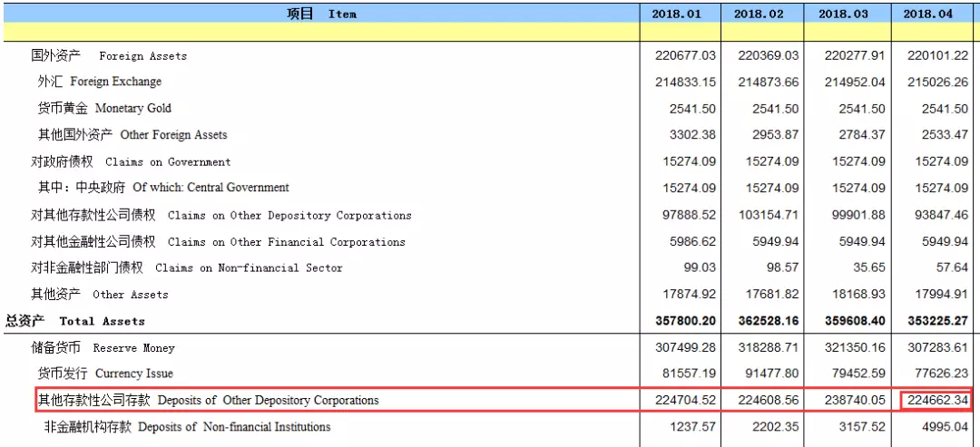Select Reserve Money value 307499.28
Screen dimensions: 980x447
686,348
